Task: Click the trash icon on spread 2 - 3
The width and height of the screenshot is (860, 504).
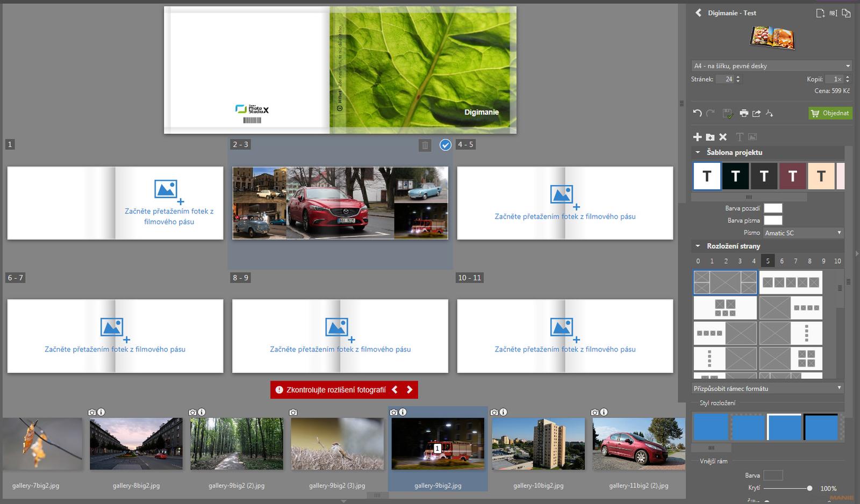Action: pyautogui.click(x=425, y=145)
